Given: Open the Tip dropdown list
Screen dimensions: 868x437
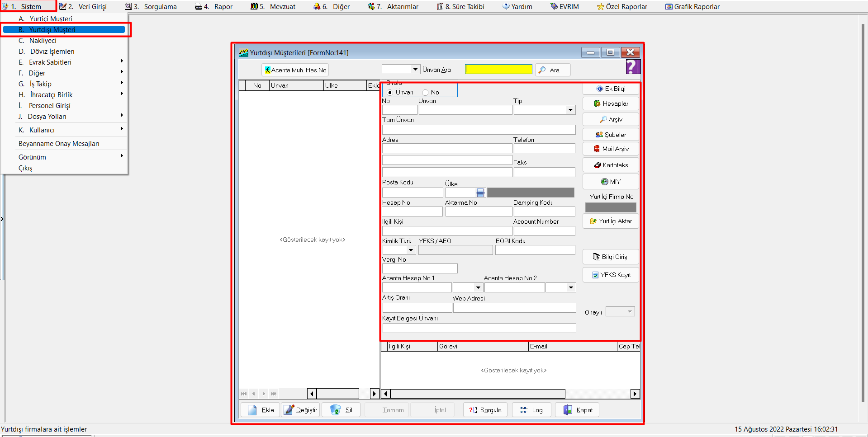Looking at the screenshot, I should click(570, 110).
